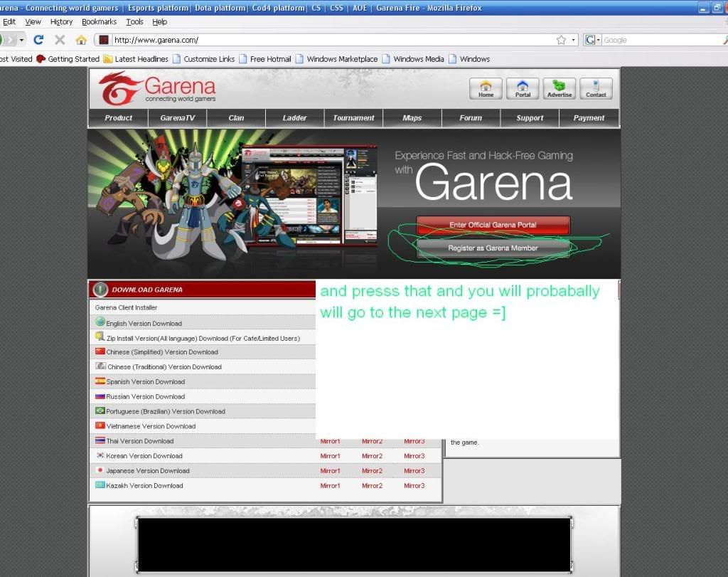The image size is (728, 577).
Task: Click the Google search input field
Action: 662,40
